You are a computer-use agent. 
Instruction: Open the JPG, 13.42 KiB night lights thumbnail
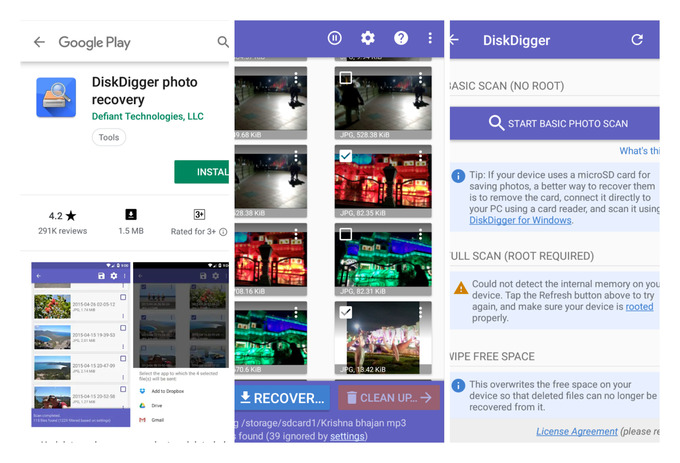pyautogui.click(x=383, y=338)
